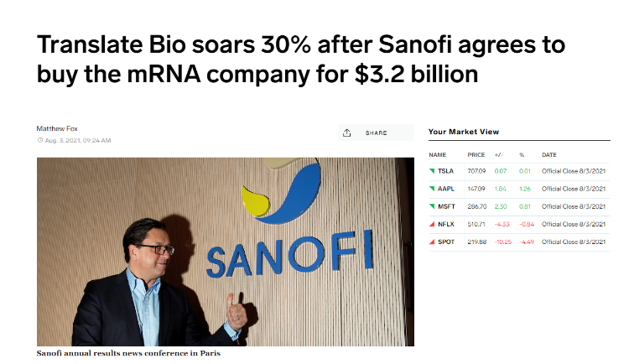This screenshot has height=364, width=629.
Task: View the NFLX stock quote
Action: click(x=446, y=224)
